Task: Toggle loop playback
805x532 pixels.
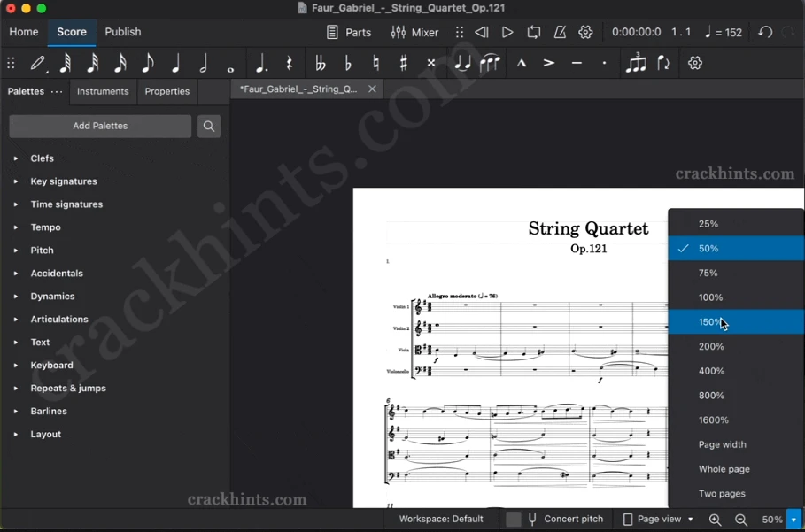Action: 533,32
